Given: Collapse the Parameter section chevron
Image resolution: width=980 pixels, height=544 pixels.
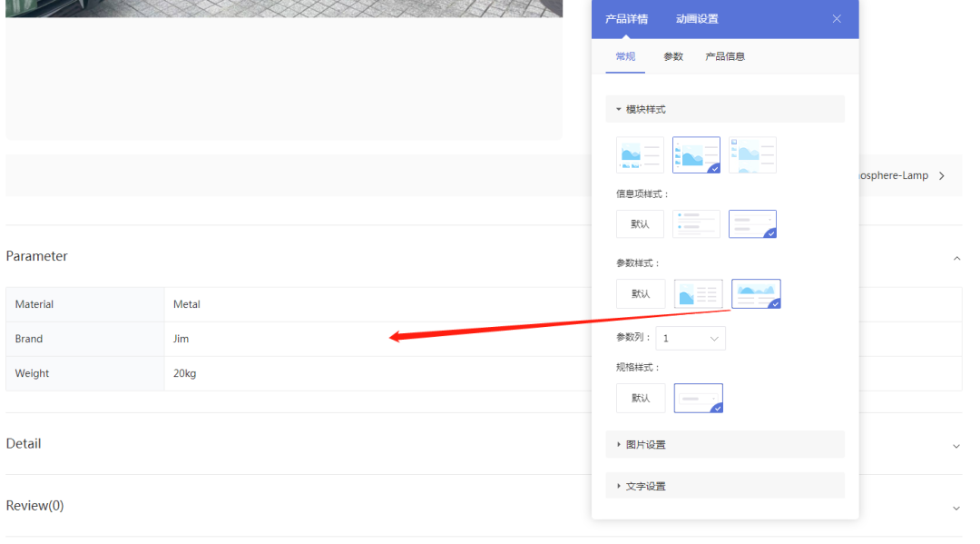Looking at the screenshot, I should (956, 258).
